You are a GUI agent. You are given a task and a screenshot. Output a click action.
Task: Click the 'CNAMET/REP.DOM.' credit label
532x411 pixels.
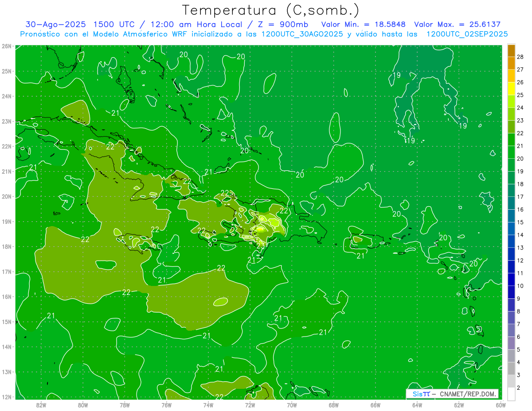(x=467, y=394)
